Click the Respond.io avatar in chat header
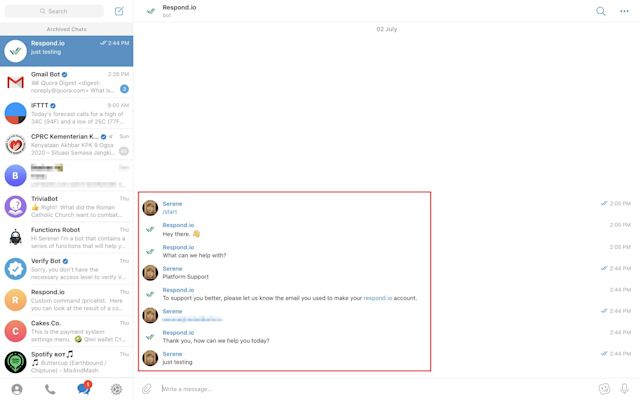This screenshot has height=400, width=640. tap(151, 11)
